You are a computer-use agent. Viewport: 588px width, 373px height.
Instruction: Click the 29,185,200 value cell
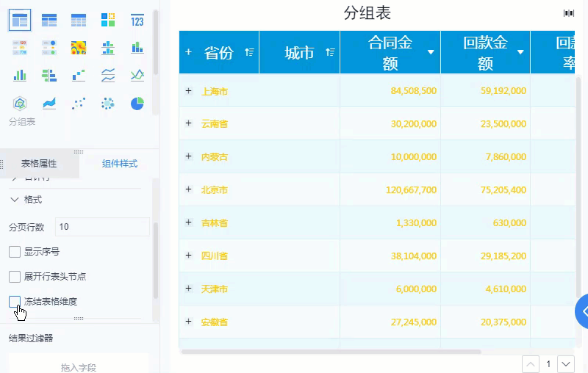point(503,256)
